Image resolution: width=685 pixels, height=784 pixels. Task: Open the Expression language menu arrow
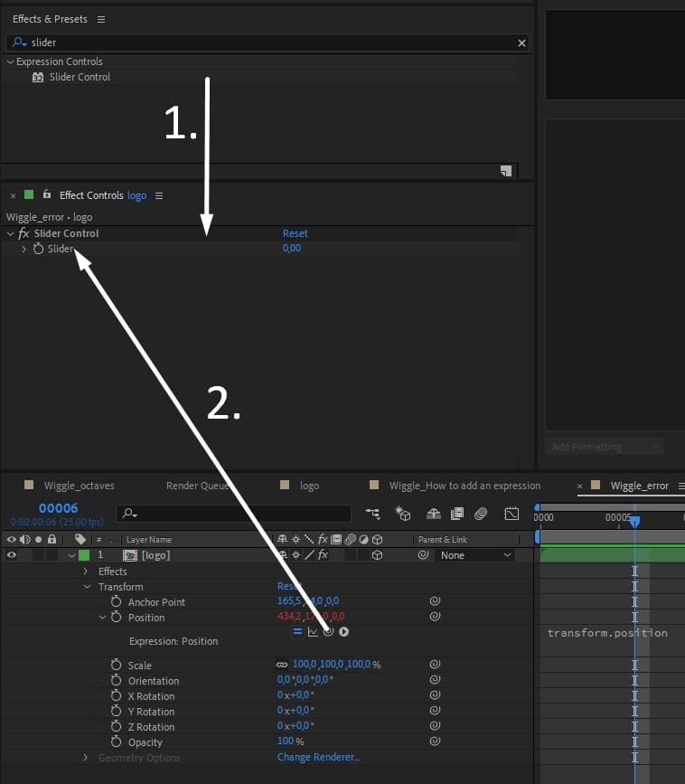pyautogui.click(x=343, y=631)
